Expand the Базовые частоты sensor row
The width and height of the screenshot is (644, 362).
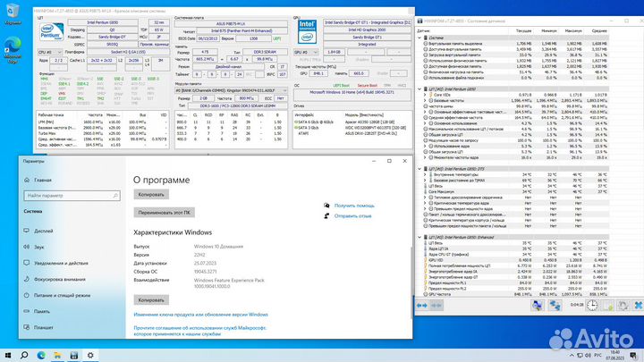click(425, 100)
